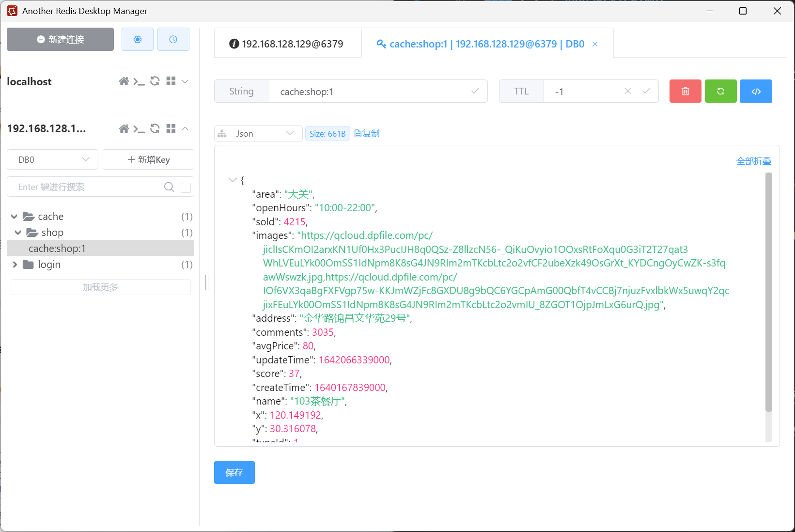Switch to the 192.168.128.129@6379 status tab
This screenshot has height=532, width=795.
click(287, 44)
